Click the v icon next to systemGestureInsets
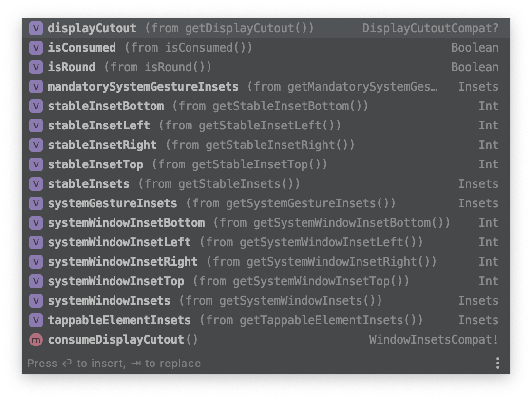 pos(36,203)
